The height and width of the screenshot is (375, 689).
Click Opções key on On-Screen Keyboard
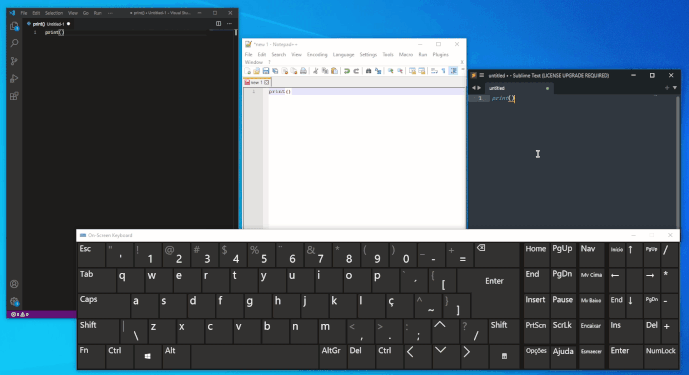click(536, 357)
